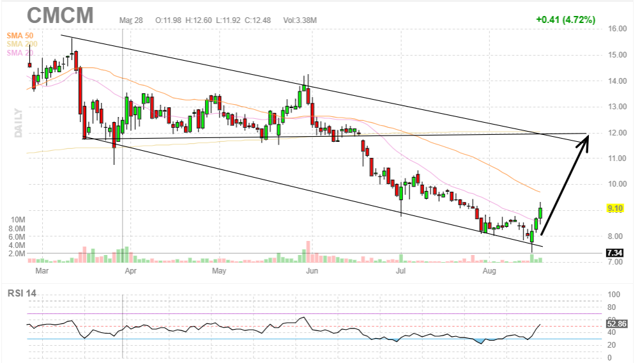Click the Mar 28 date readout
640x363 pixels.
[x=131, y=20]
